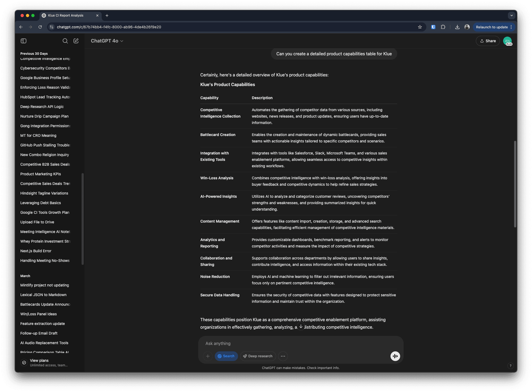Reload the page

(40, 27)
